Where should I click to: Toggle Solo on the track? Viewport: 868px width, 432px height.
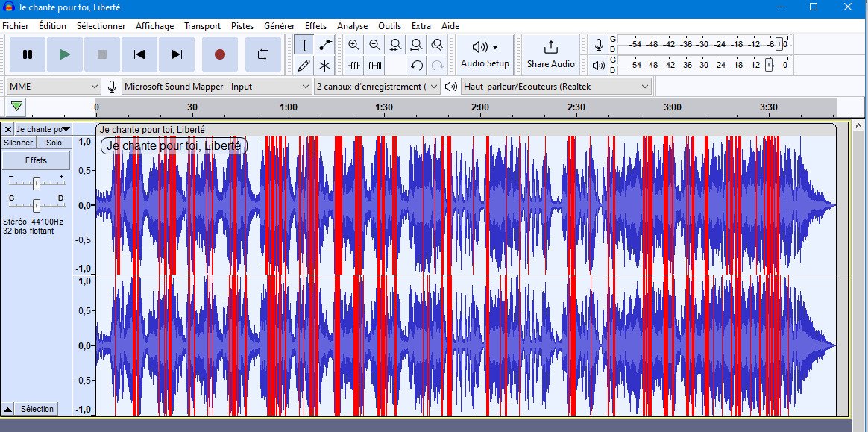click(54, 143)
